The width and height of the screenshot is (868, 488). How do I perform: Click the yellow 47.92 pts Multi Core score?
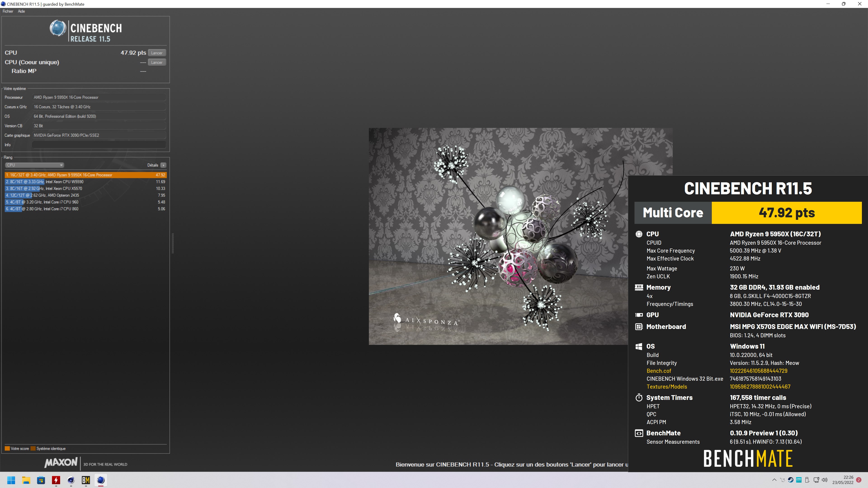(786, 213)
